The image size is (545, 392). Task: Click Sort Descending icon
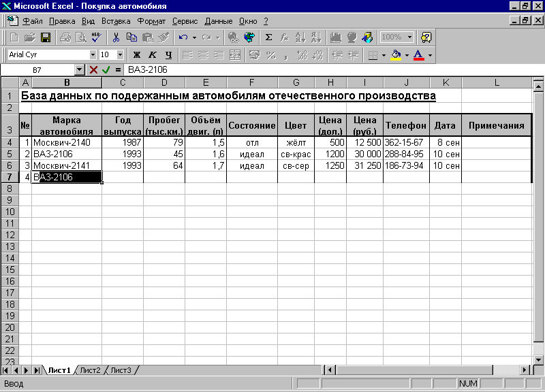pyautogui.click(x=316, y=37)
